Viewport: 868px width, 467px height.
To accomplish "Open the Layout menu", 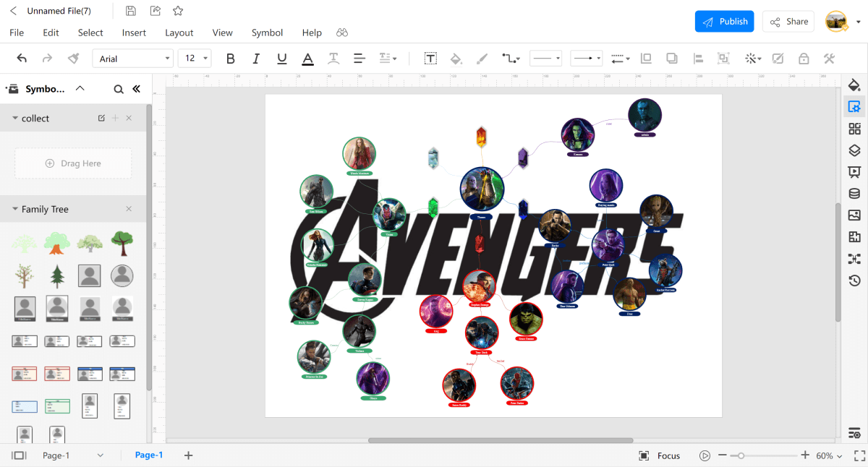I will (179, 33).
